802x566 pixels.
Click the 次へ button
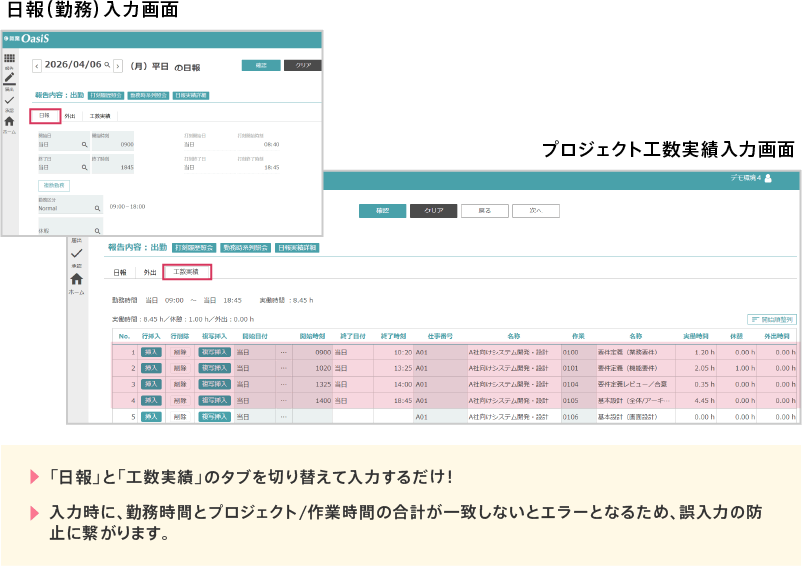[x=536, y=211]
